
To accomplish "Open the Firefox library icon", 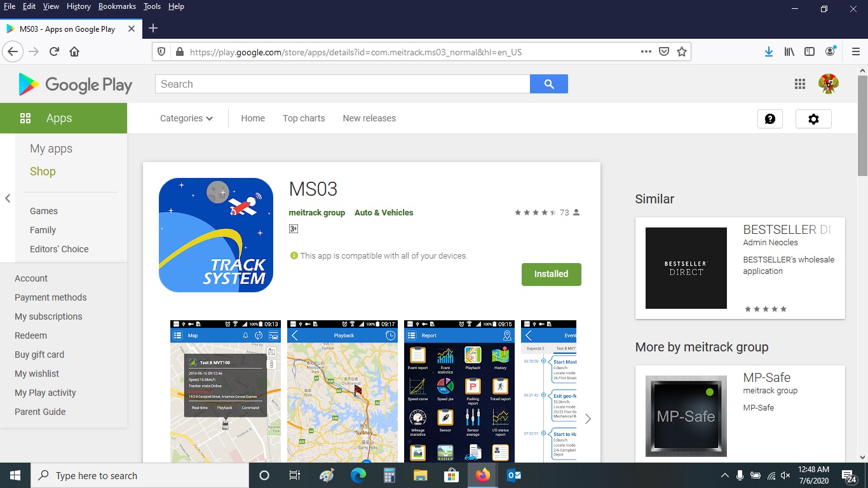I will tap(789, 51).
